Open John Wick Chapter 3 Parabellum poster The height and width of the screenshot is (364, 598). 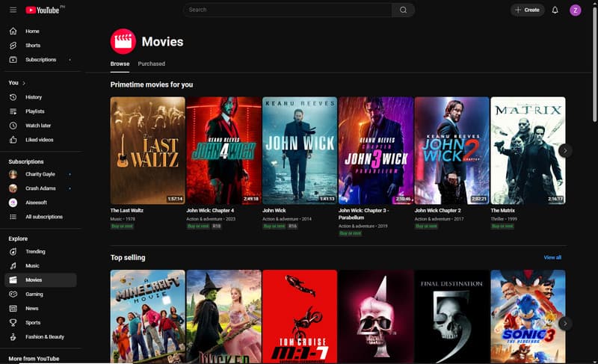[376, 150]
